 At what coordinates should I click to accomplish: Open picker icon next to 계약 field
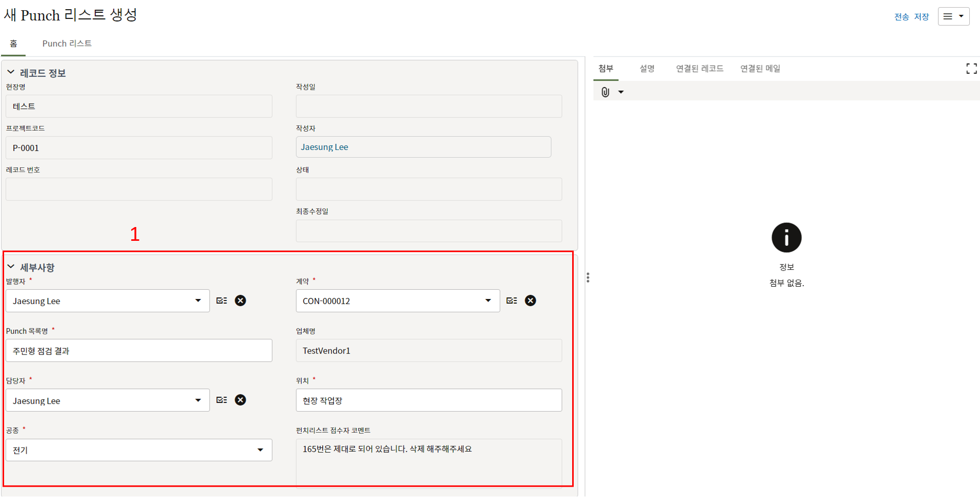(x=511, y=301)
